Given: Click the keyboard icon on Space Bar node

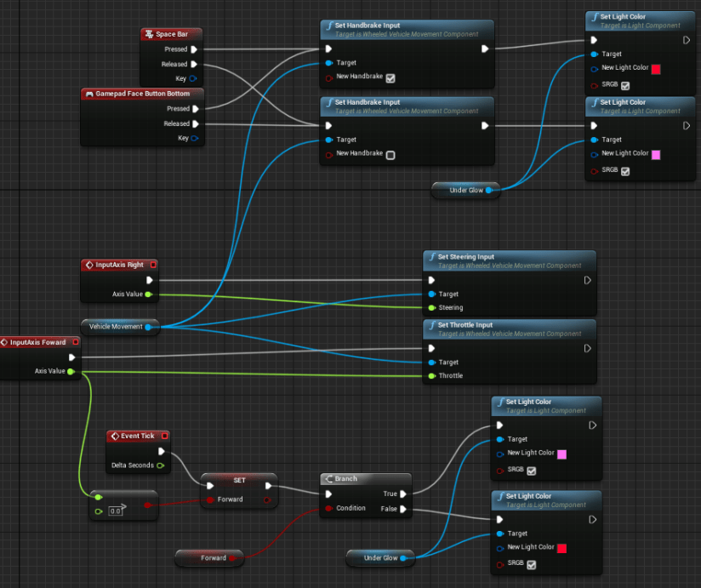Looking at the screenshot, I should [150, 34].
